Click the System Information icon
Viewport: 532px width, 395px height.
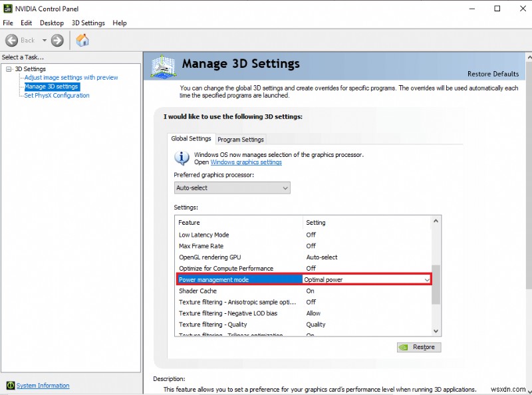tap(11, 386)
